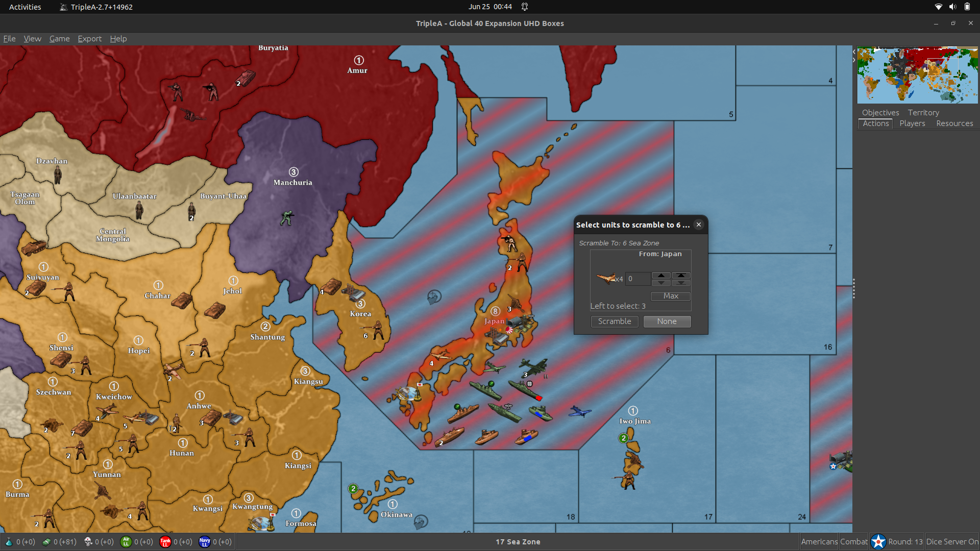The width and height of the screenshot is (980, 551).
Task: Click the armored car in Suiyuyan region
Action: point(33,248)
